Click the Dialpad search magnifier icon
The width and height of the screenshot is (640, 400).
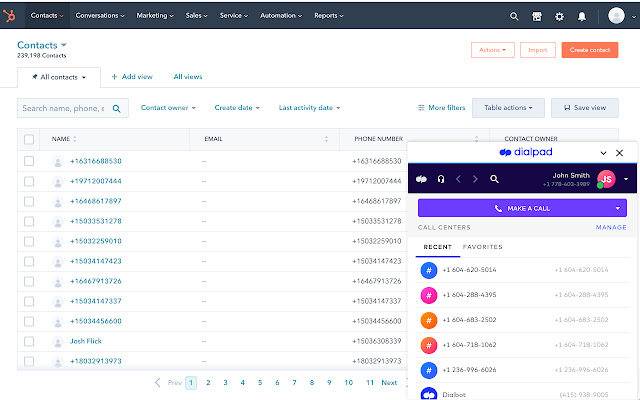[494, 180]
